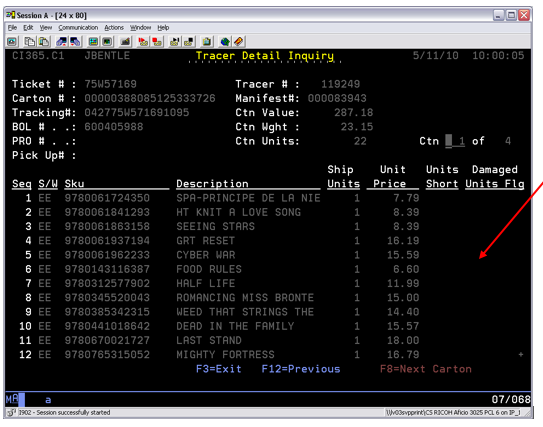Click the Display settings toolbar icon
Screen dimensions: 543x427
tap(93, 42)
